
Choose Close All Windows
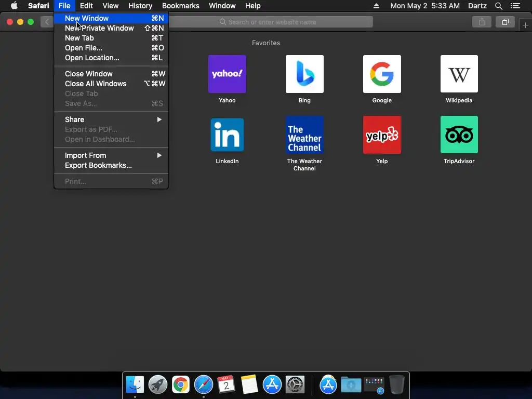coord(111,84)
